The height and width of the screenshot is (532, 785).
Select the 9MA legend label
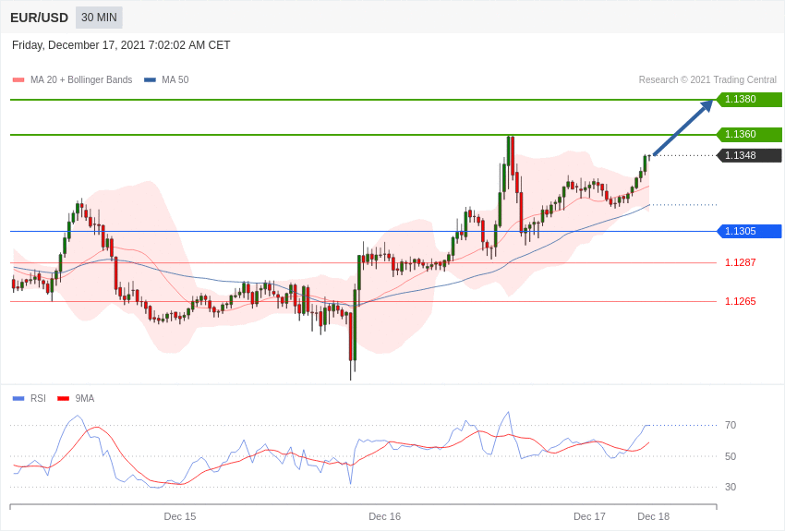pyautogui.click(x=85, y=398)
